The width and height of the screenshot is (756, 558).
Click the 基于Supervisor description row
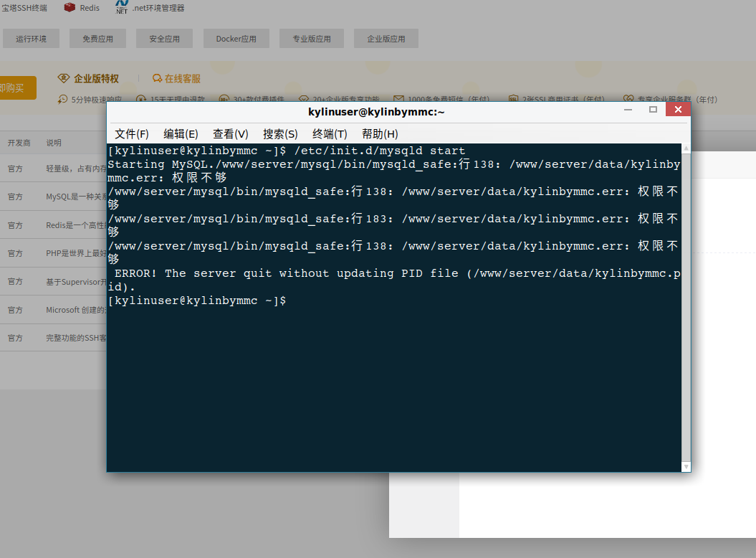[53, 281]
